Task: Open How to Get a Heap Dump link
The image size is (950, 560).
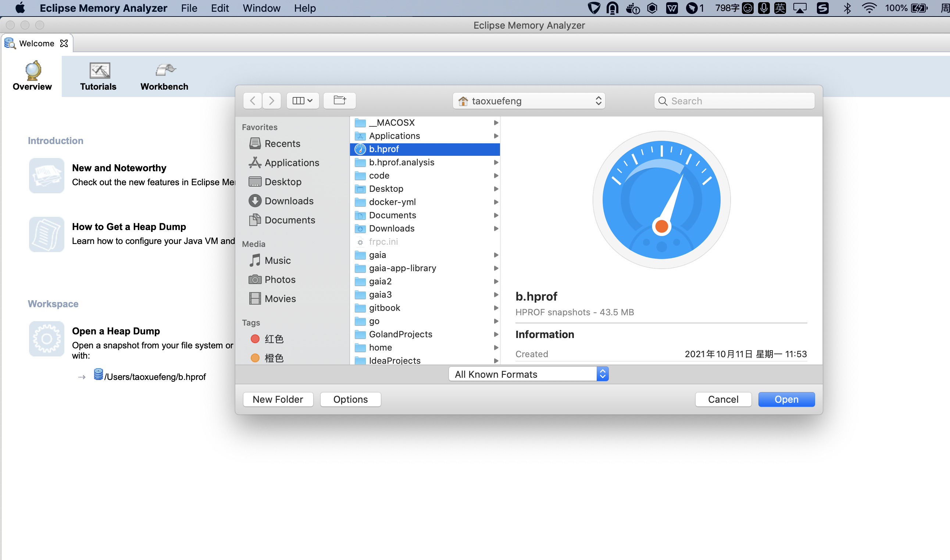Action: (129, 226)
